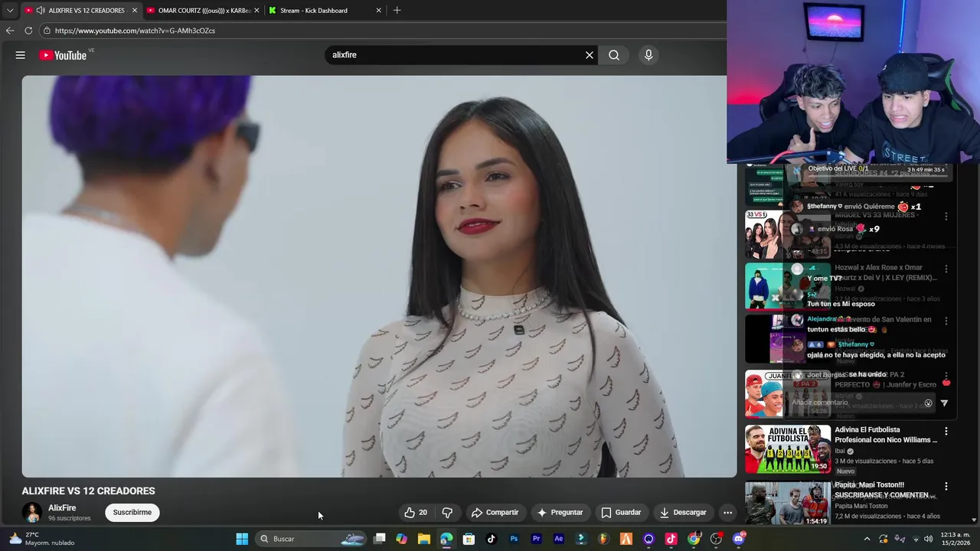Open the Adivina El Futbolista video title
Image resolution: width=980 pixels, height=551 pixels.
[886, 435]
